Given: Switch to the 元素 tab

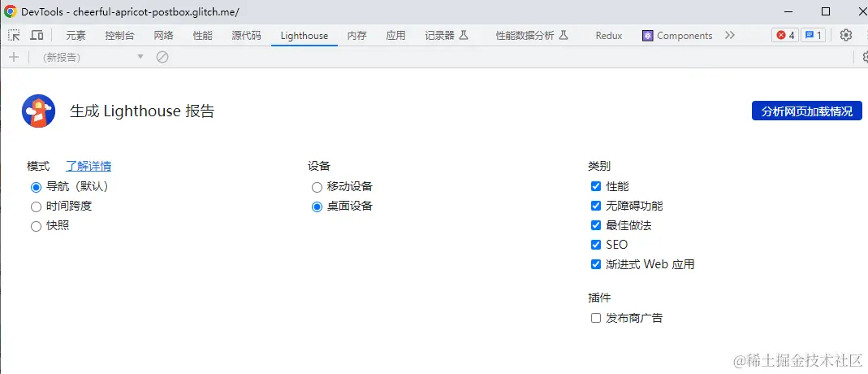Looking at the screenshot, I should click(76, 36).
